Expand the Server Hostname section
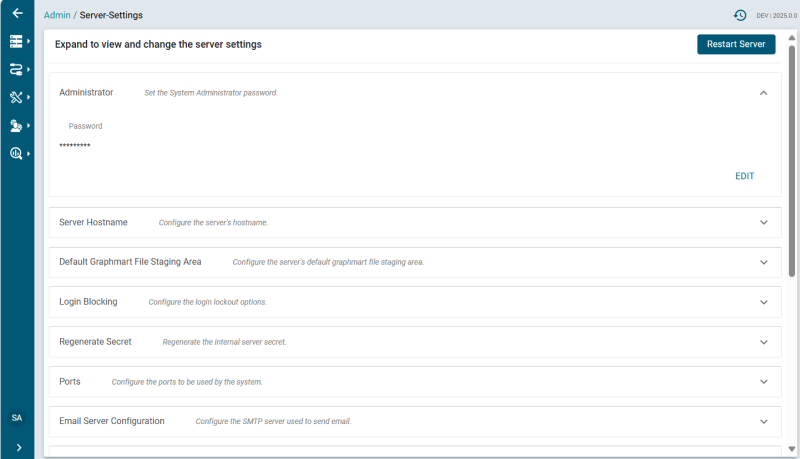The height and width of the screenshot is (459, 800). tap(763, 222)
